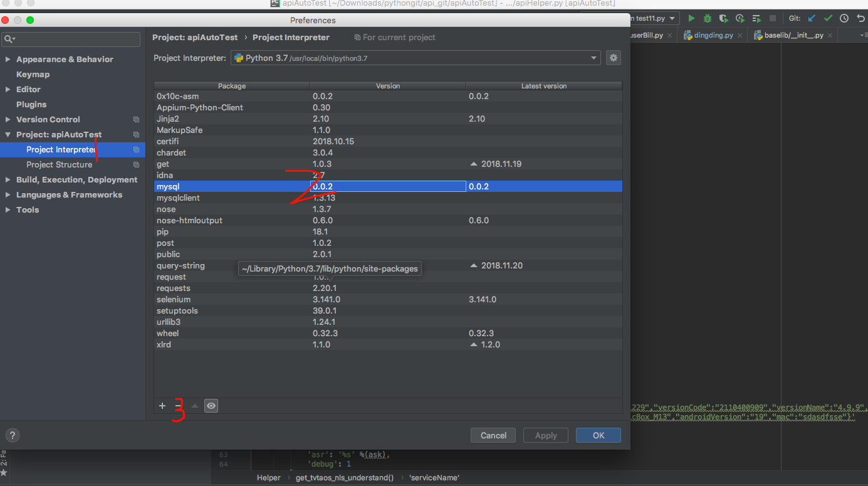Click the search magnifier icon in Preferences
Image resolution: width=868 pixels, height=486 pixels.
coord(9,39)
